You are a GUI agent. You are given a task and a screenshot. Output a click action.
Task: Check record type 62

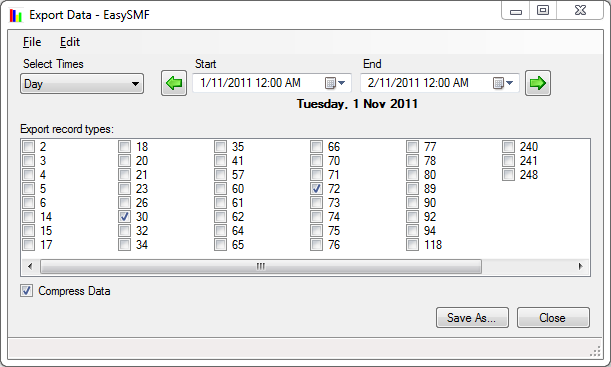point(220,217)
